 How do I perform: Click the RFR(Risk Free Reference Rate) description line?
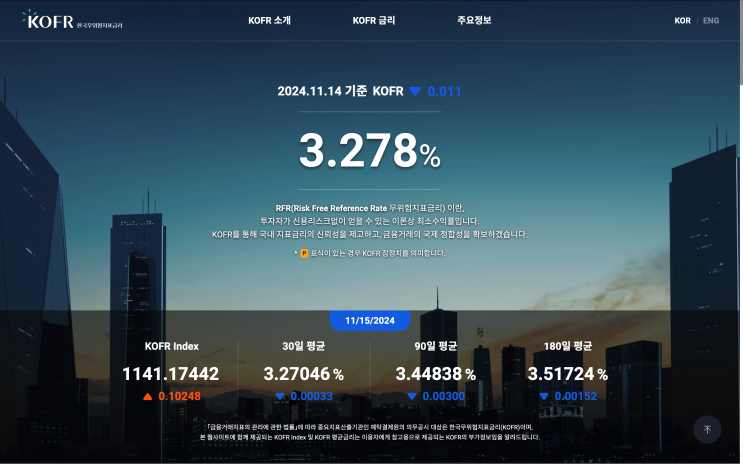click(x=370, y=208)
